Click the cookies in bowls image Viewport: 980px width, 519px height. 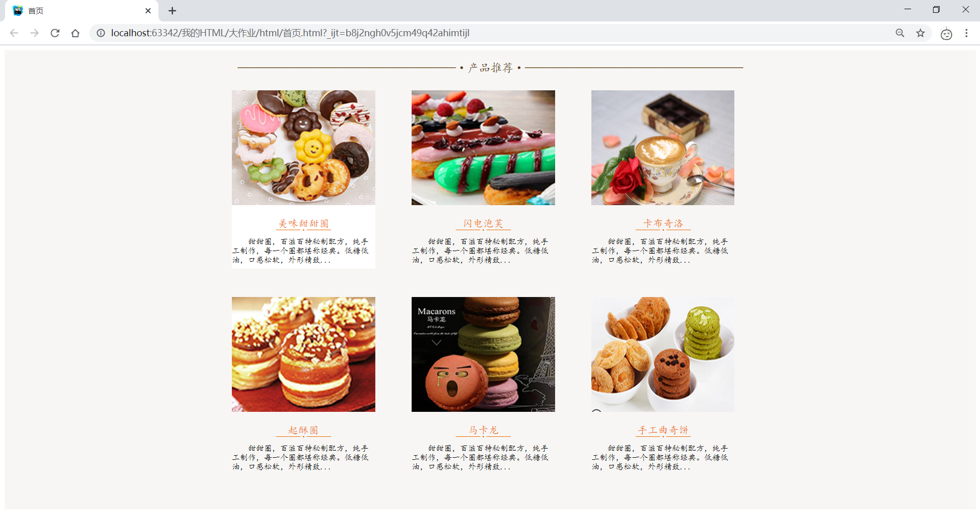point(663,355)
